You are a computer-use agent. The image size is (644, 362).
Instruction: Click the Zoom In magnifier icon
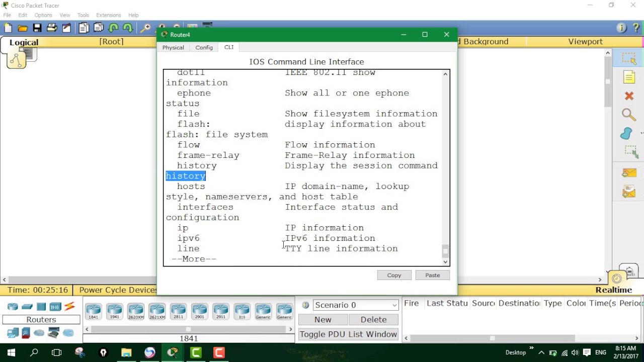[x=146, y=28]
